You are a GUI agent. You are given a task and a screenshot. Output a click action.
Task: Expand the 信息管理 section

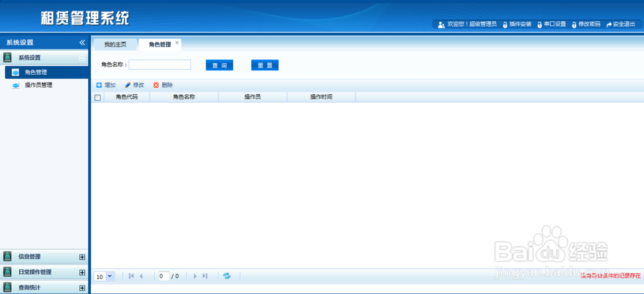coord(82,257)
